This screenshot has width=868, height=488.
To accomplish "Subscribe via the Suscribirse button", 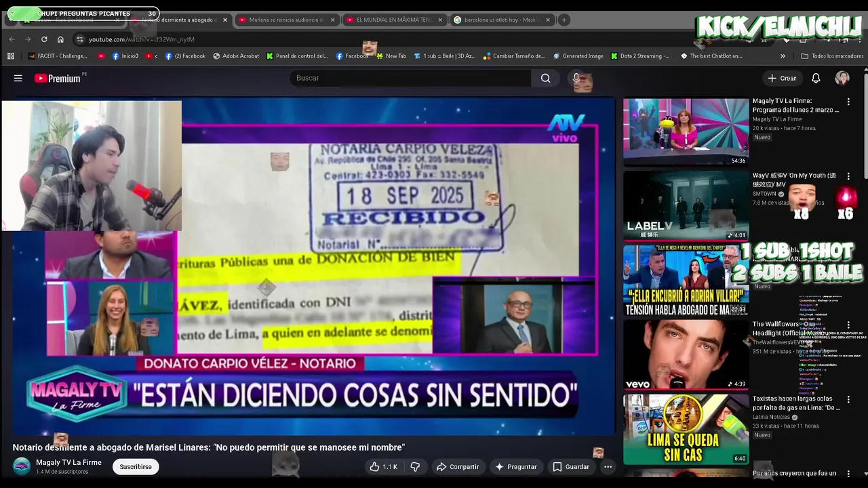I will (136, 466).
